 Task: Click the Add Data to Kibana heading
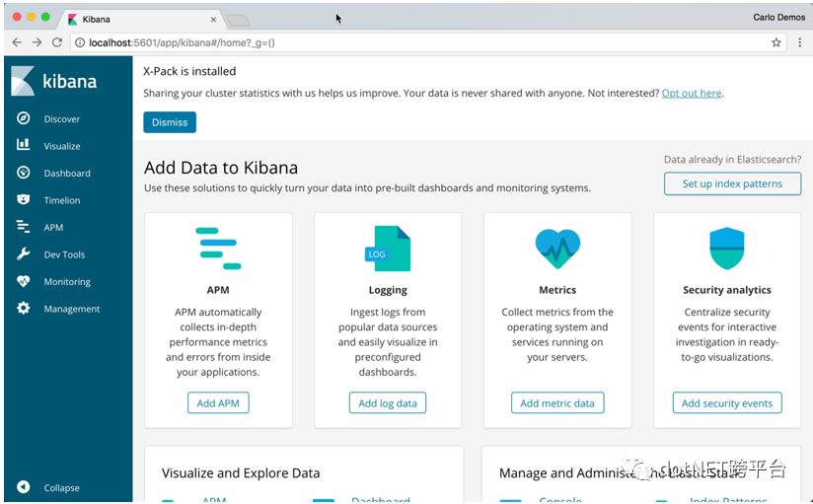point(221,168)
